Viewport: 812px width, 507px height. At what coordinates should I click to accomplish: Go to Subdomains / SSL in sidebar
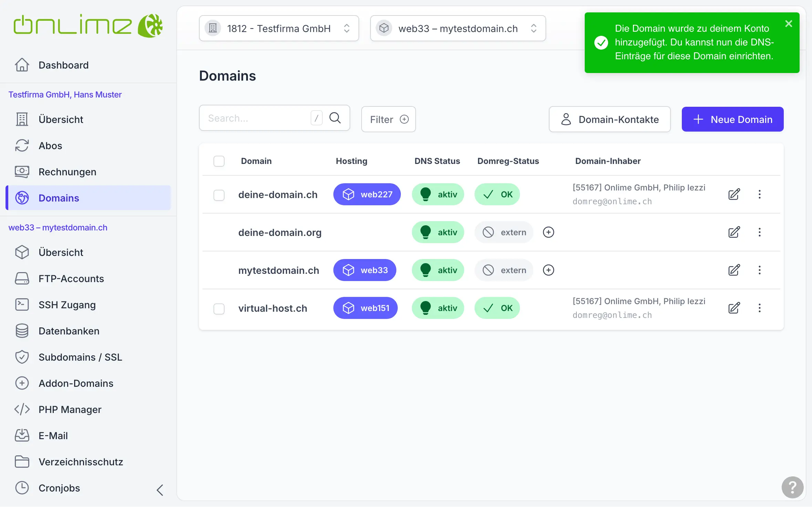click(x=80, y=357)
